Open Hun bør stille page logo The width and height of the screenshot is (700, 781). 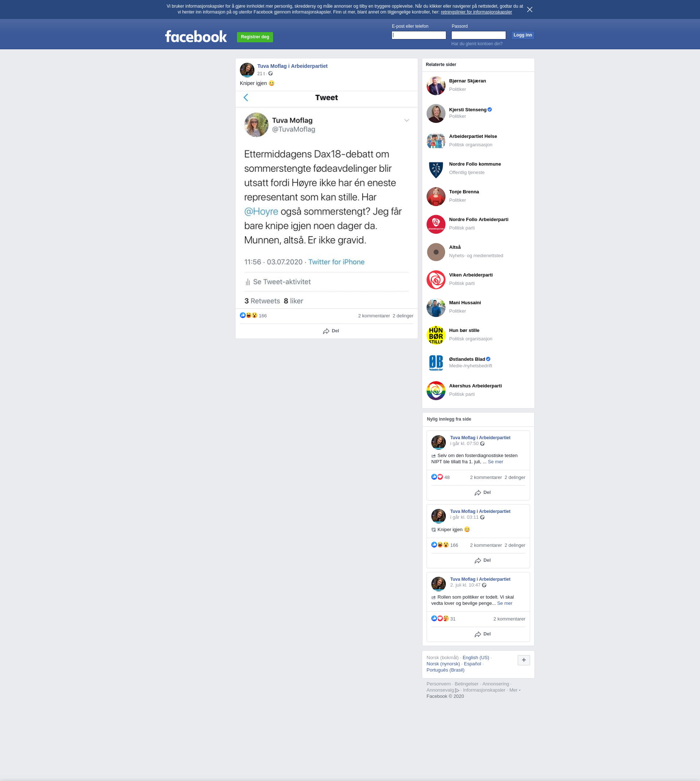(436, 335)
